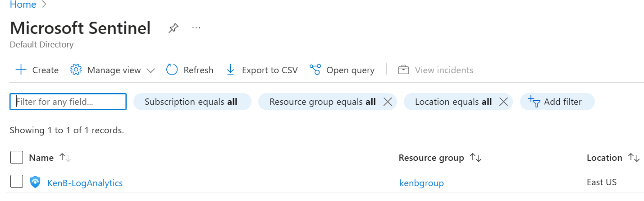Click the East US location cell

click(602, 182)
